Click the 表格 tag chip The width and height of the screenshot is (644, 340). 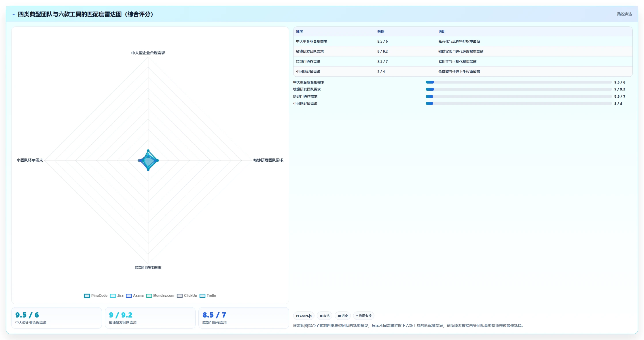[325, 316]
